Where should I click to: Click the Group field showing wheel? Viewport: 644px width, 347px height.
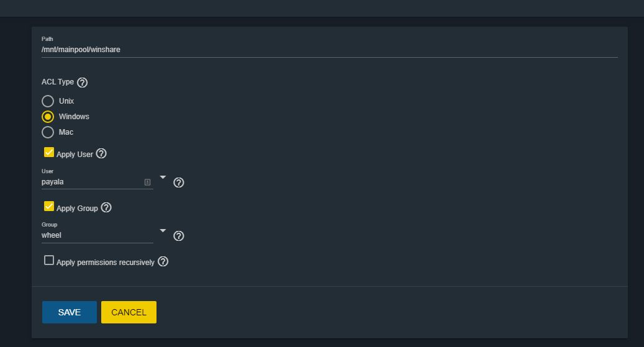pos(97,235)
